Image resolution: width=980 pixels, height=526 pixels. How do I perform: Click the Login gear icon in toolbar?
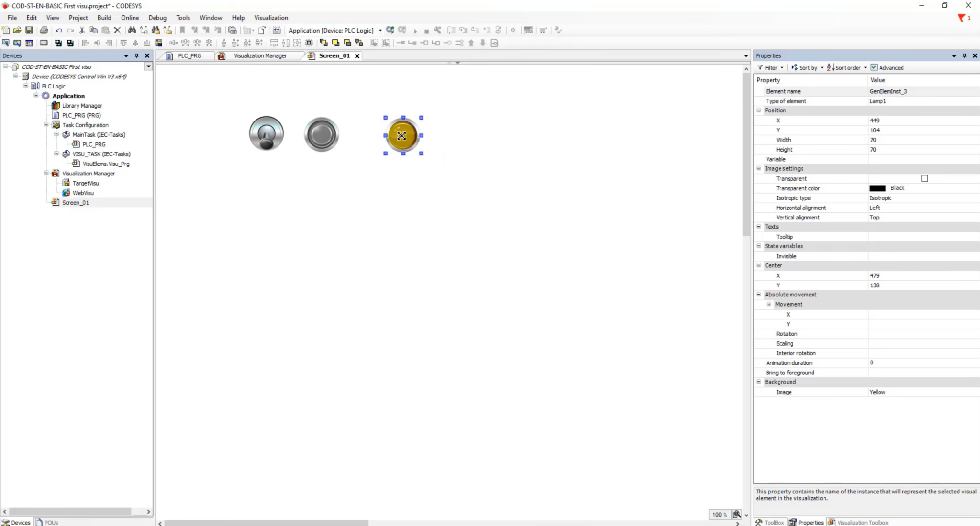[390, 30]
